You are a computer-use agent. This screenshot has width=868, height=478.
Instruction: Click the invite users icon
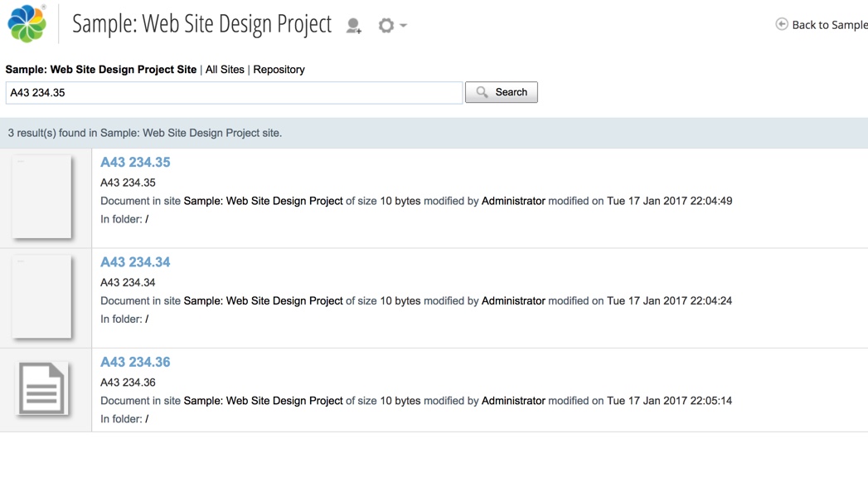(x=354, y=26)
